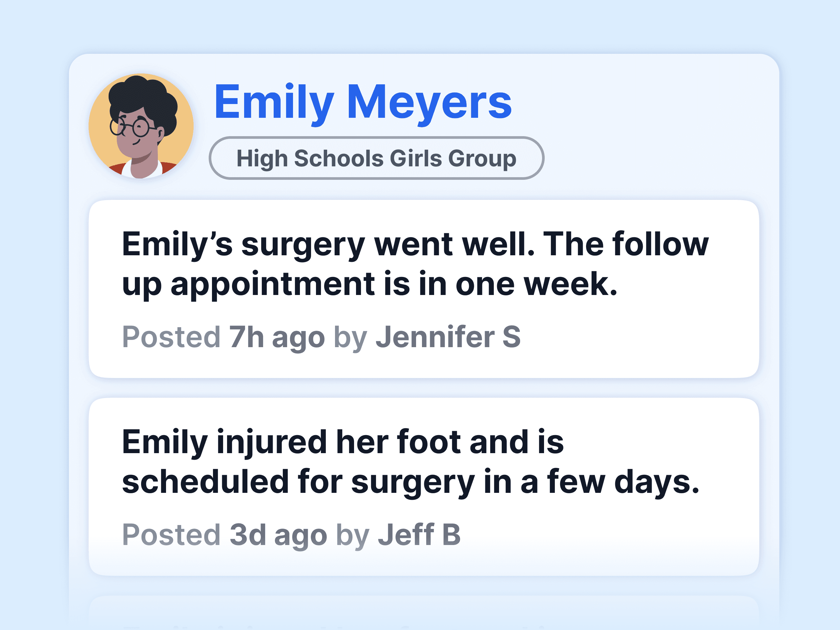Viewport: 840px width, 630px height.
Task: Click the "Emily injured her foot and is" line
Action: (343, 442)
